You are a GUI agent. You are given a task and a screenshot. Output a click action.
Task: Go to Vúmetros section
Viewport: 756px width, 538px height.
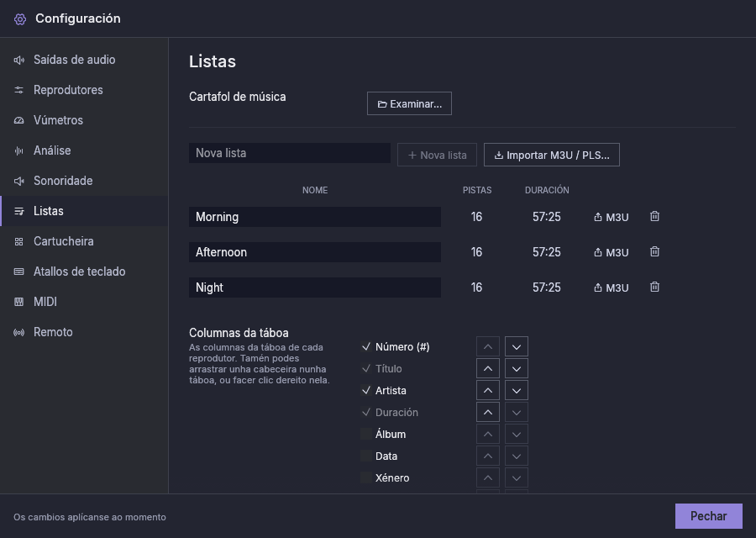(x=84, y=120)
